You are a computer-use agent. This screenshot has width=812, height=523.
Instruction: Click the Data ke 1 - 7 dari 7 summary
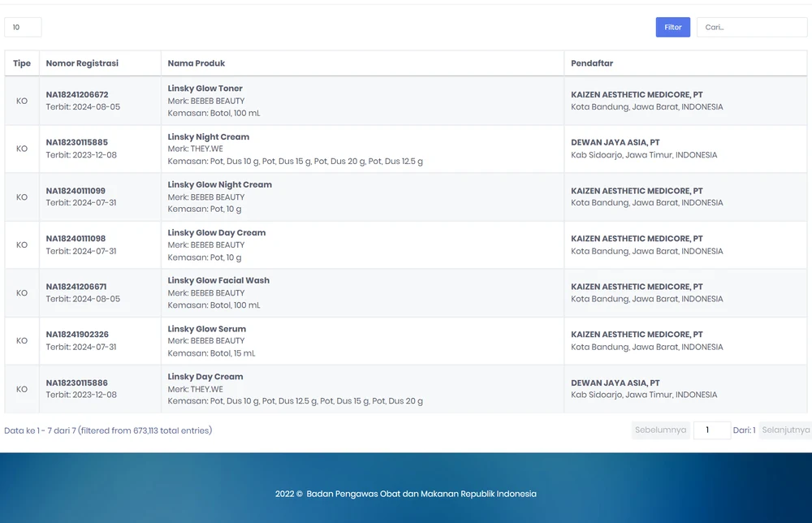pyautogui.click(x=108, y=430)
